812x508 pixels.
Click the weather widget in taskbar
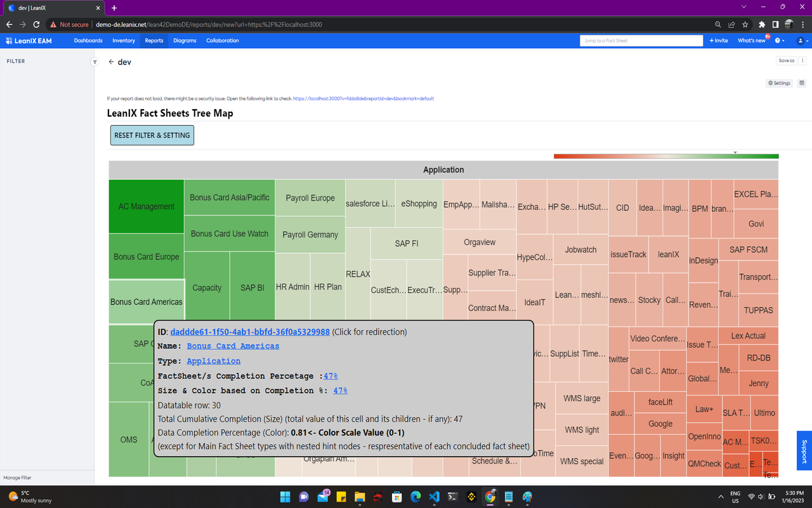32,497
